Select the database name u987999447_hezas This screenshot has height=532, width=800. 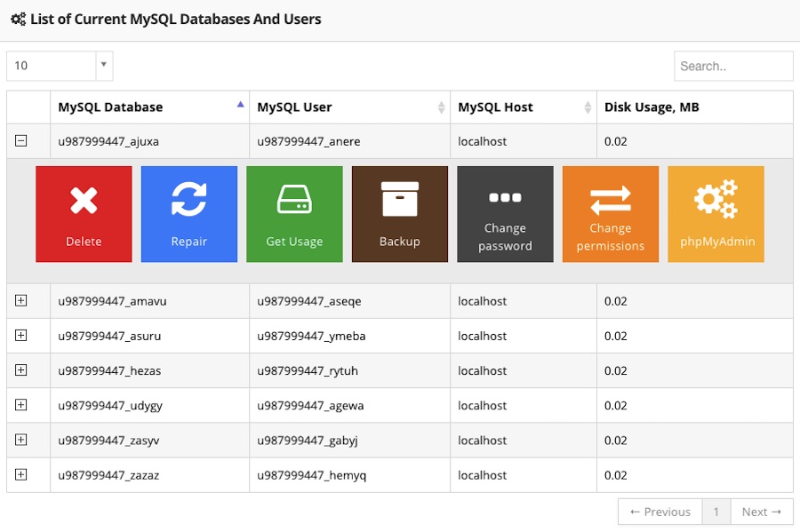pyautogui.click(x=109, y=370)
